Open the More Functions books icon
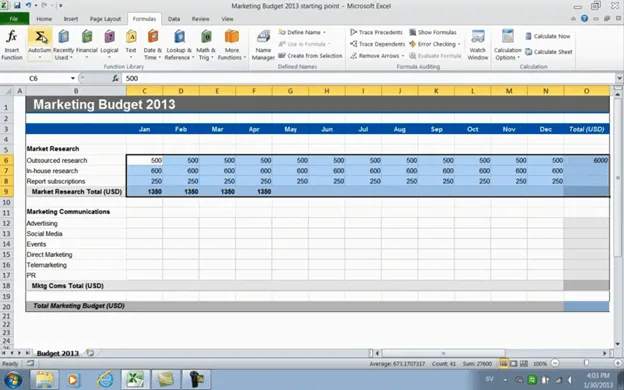The width and height of the screenshot is (624, 390). click(232, 37)
